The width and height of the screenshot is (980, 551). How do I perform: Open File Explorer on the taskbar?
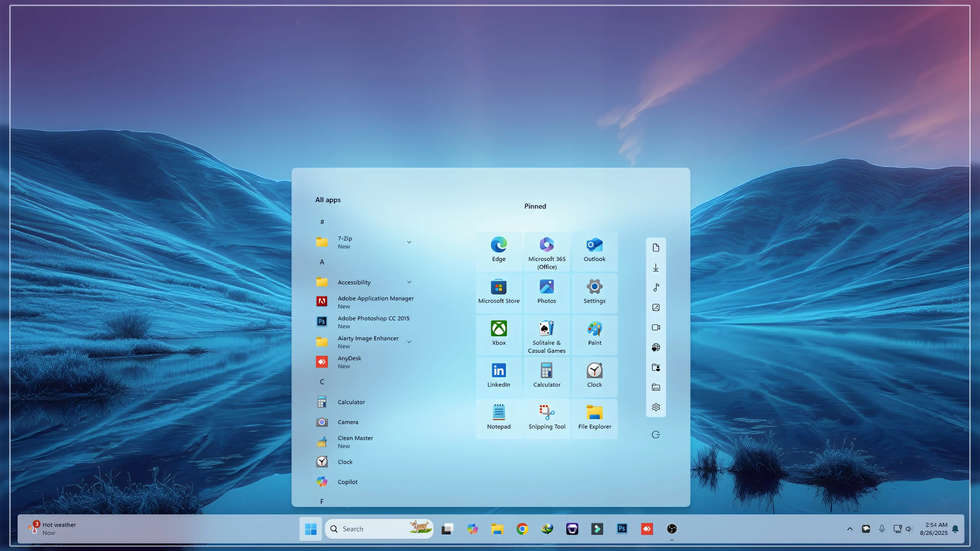coord(497,529)
